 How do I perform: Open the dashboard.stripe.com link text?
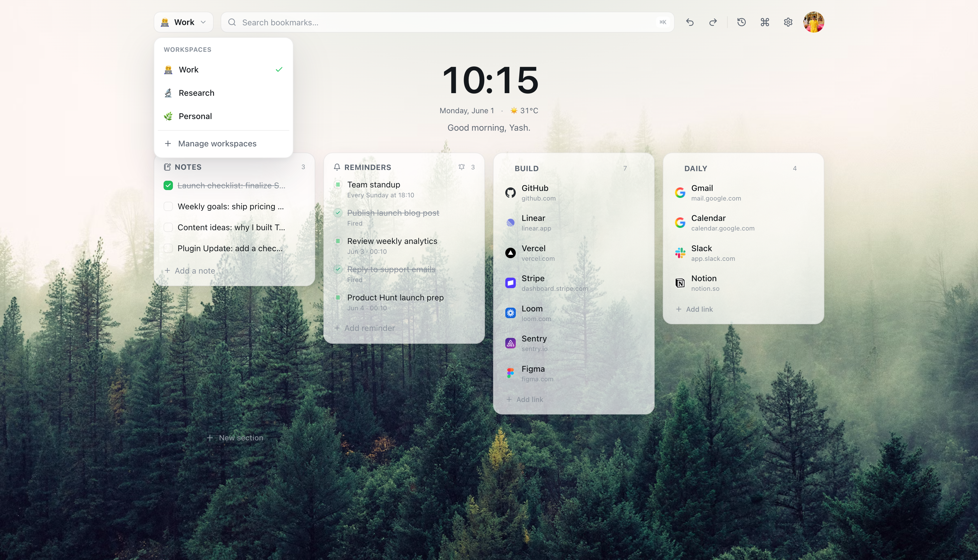[554, 289]
